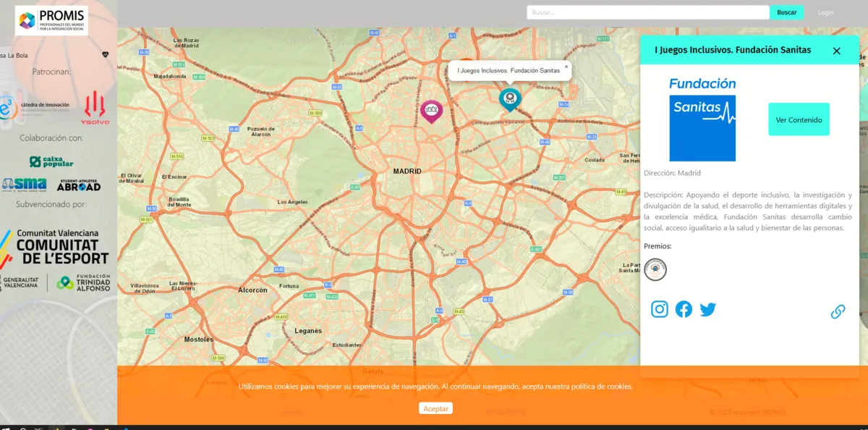Click the Móstoles label on the map
The width and height of the screenshot is (868, 430).
point(199,339)
